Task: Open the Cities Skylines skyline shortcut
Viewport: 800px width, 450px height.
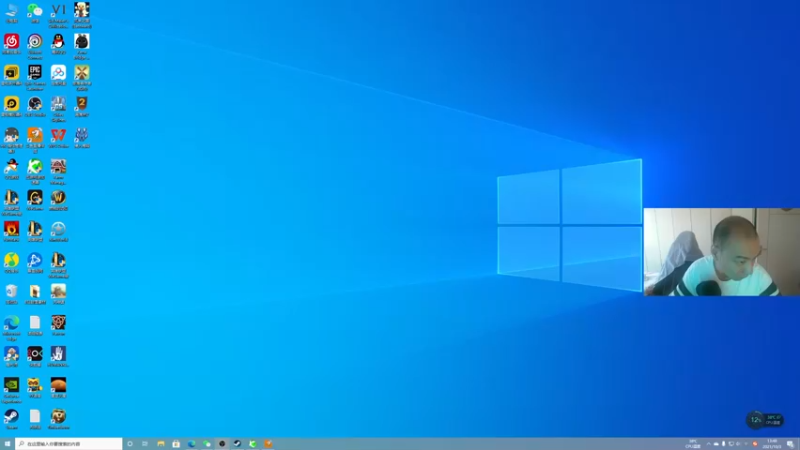Action: (58, 108)
